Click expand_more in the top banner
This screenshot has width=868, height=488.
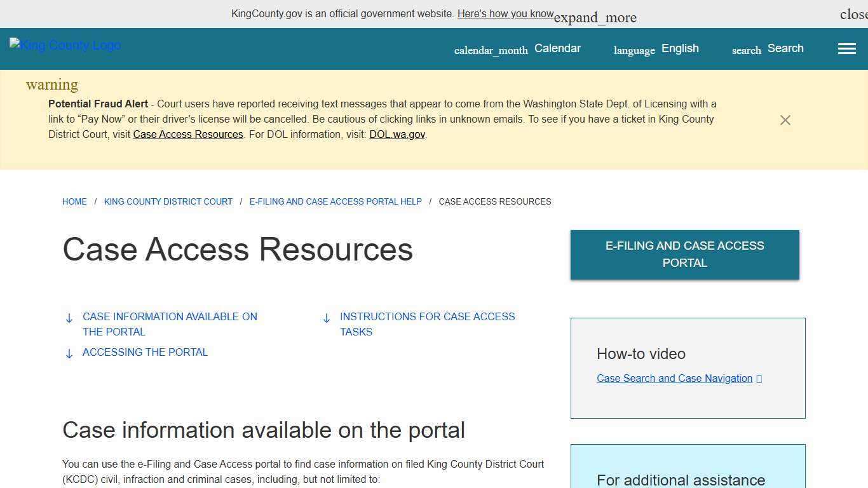(x=595, y=17)
